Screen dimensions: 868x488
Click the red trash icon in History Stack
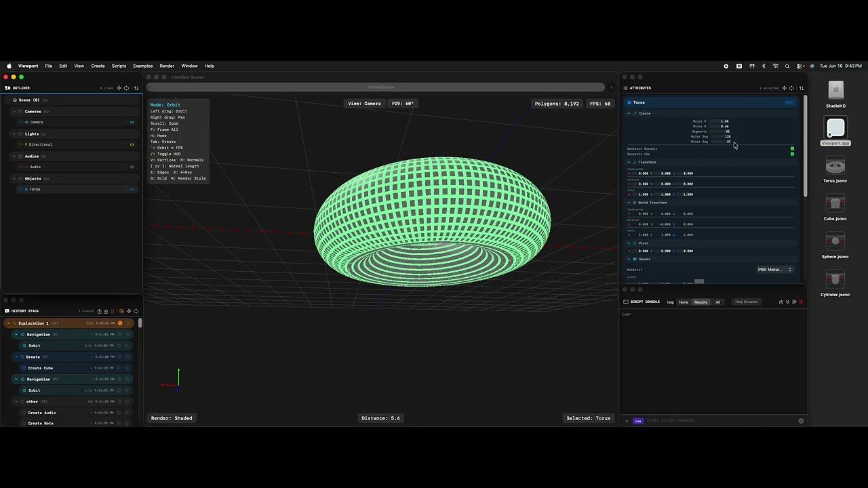coord(113,311)
